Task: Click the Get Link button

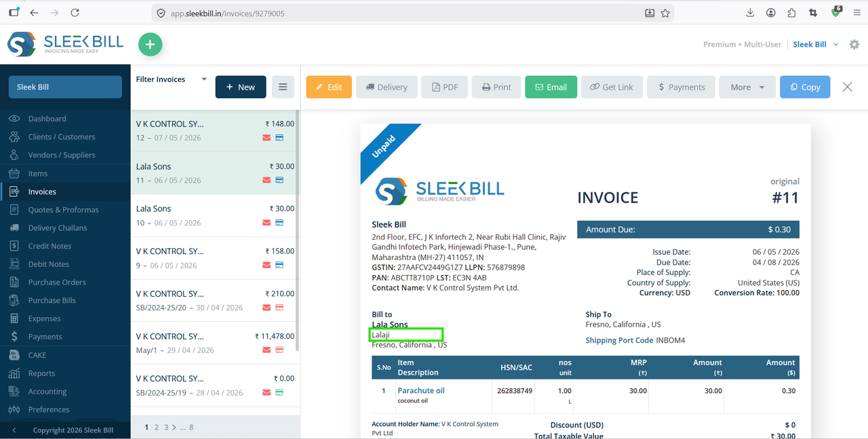Action: point(612,87)
